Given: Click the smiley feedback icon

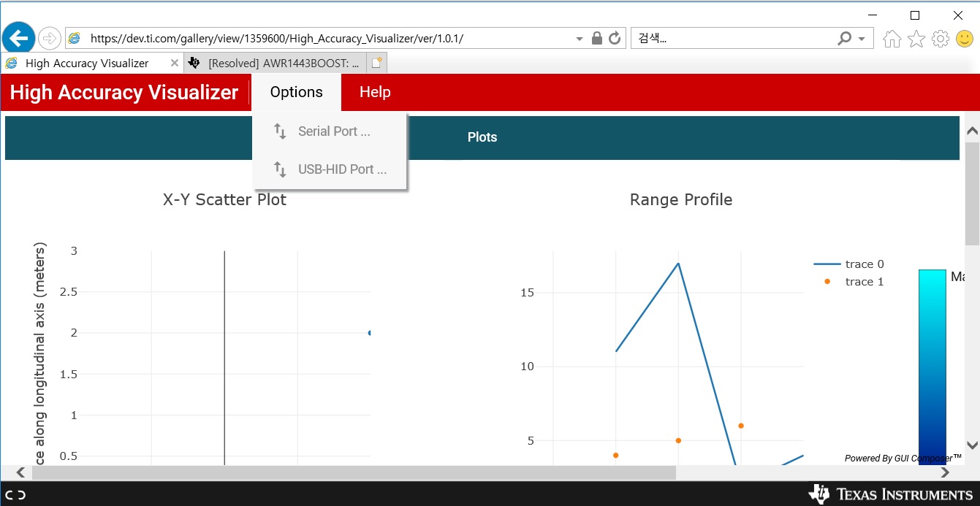Looking at the screenshot, I should point(965,39).
